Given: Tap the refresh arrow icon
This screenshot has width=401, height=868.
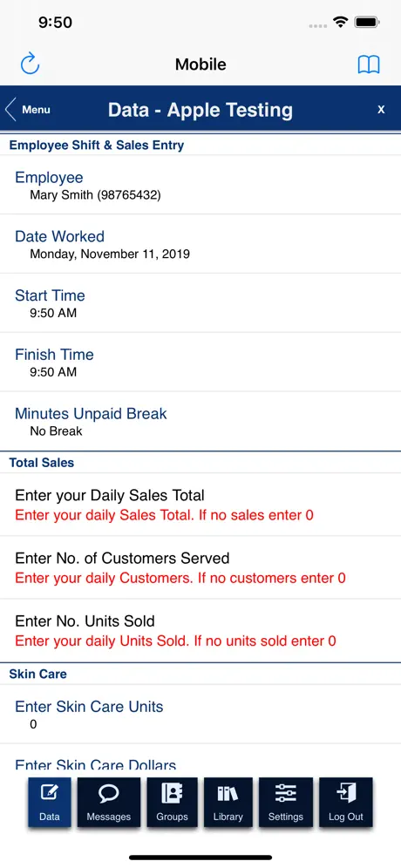Looking at the screenshot, I should (x=30, y=64).
